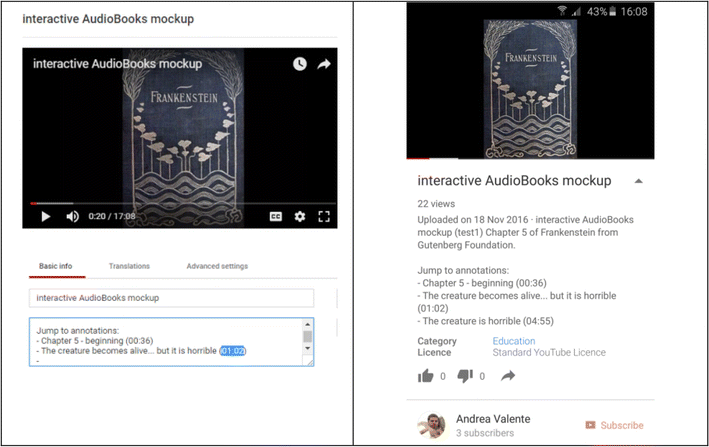
Task: Share the video from mobile view
Action: pos(508,376)
